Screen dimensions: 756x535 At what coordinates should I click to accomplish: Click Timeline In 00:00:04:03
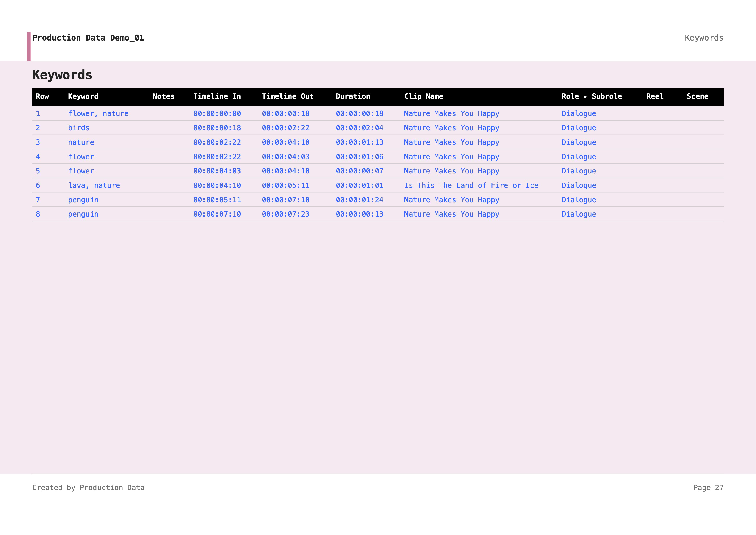coord(217,171)
